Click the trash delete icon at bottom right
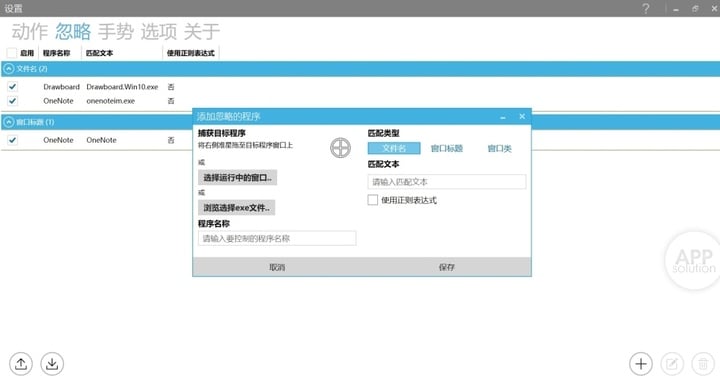 703,364
